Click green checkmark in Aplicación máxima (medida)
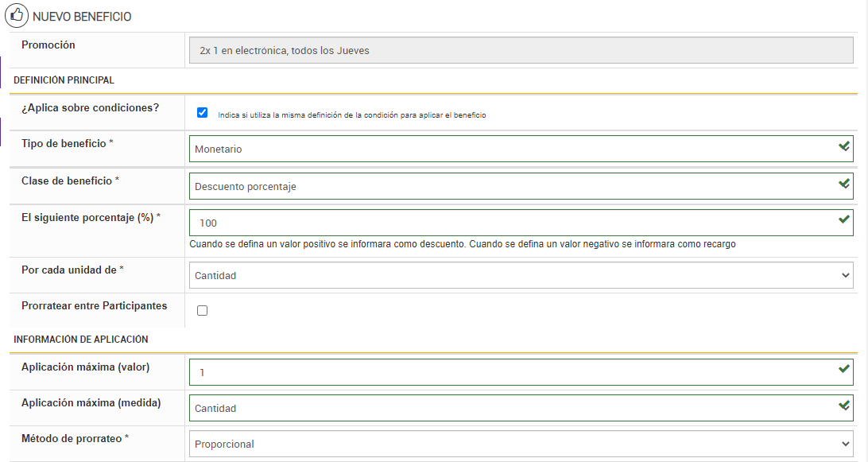The height and width of the screenshot is (462, 868). coord(844,406)
